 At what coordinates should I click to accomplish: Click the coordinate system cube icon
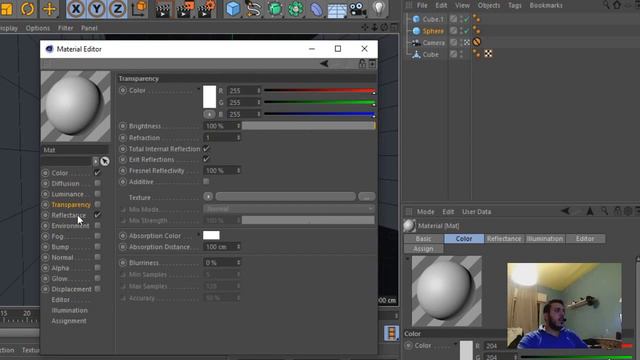click(x=139, y=9)
